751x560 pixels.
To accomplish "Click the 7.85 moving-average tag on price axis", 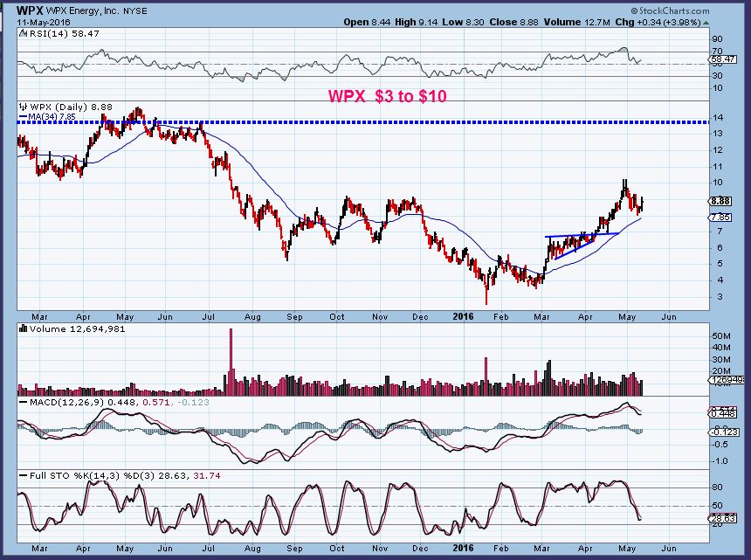I will click(x=720, y=217).
